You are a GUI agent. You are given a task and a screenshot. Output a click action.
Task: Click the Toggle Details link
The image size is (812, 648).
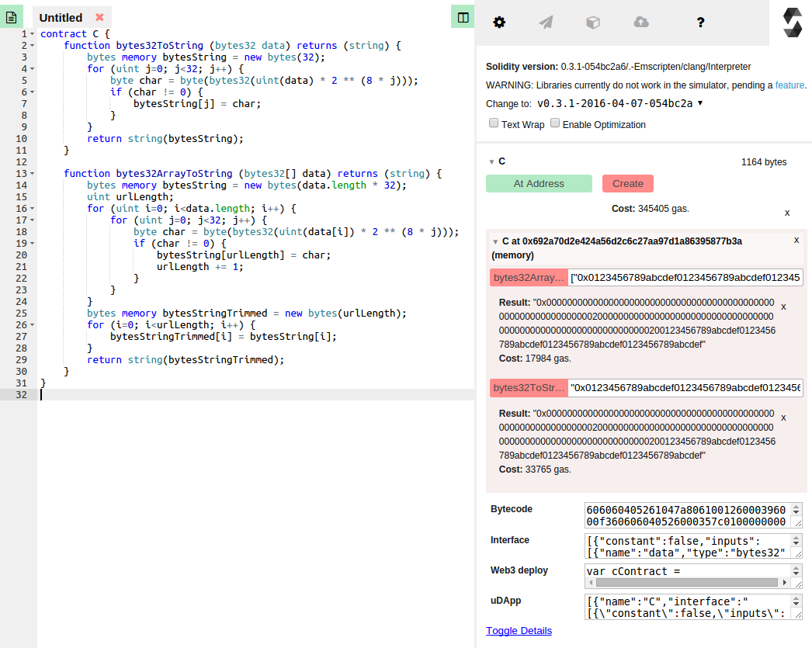coord(519,631)
